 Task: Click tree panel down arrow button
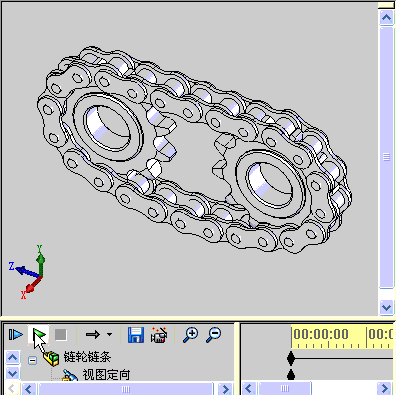13,373
